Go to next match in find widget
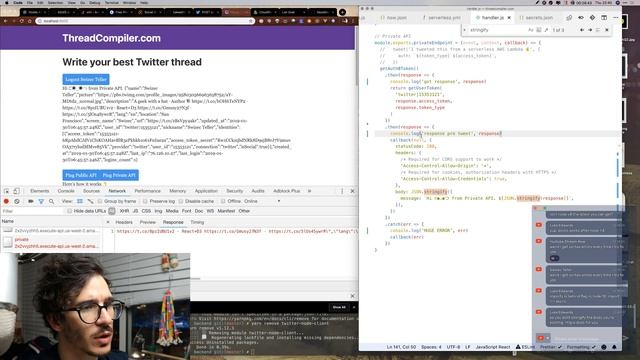The width and height of the screenshot is (640, 360). [590, 30]
